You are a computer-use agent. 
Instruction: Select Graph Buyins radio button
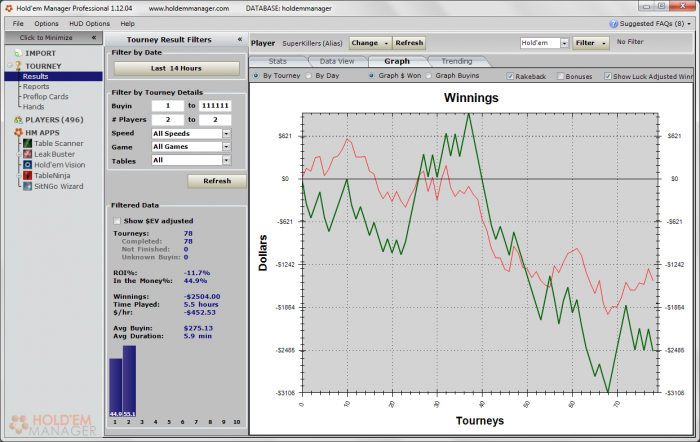click(x=429, y=75)
